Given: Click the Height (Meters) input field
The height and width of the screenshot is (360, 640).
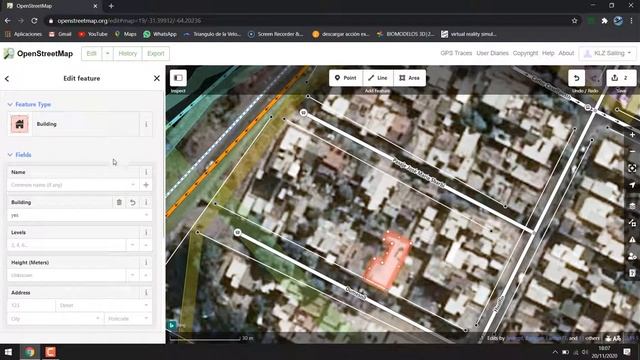Looking at the screenshot, I should coord(66,276).
